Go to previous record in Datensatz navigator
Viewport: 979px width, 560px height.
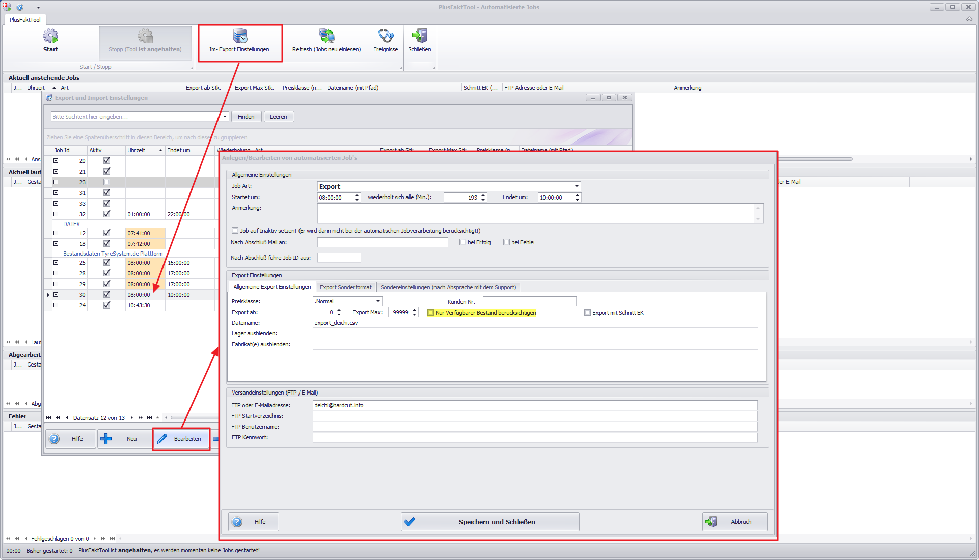(67, 418)
